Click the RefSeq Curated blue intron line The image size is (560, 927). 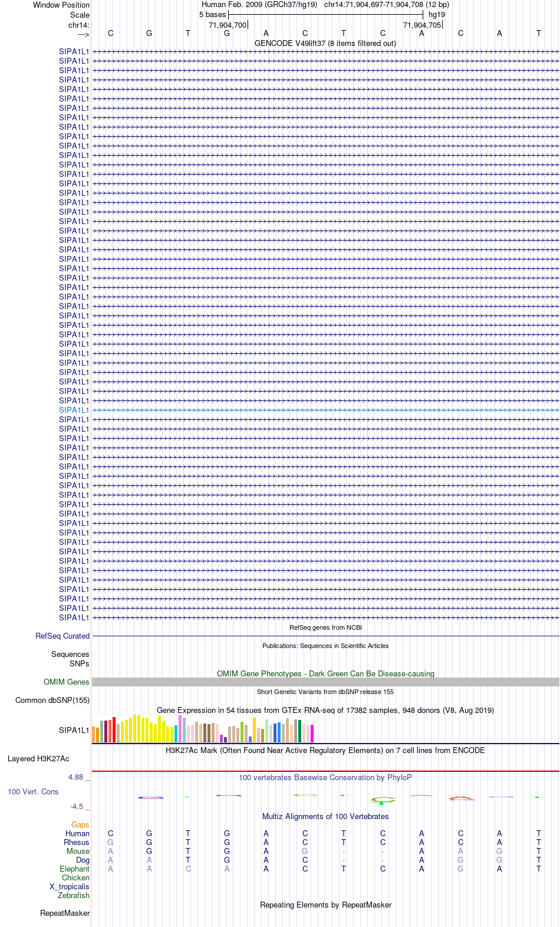coord(325,636)
